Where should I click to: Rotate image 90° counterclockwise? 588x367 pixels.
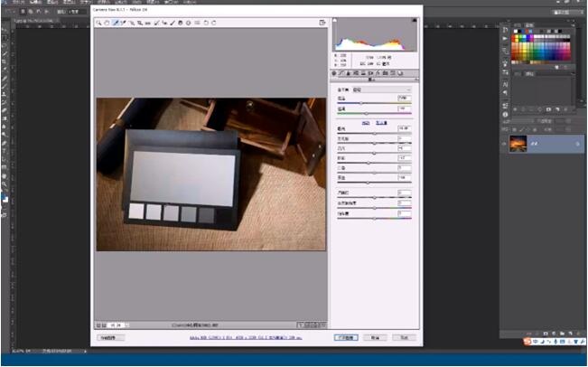point(206,23)
